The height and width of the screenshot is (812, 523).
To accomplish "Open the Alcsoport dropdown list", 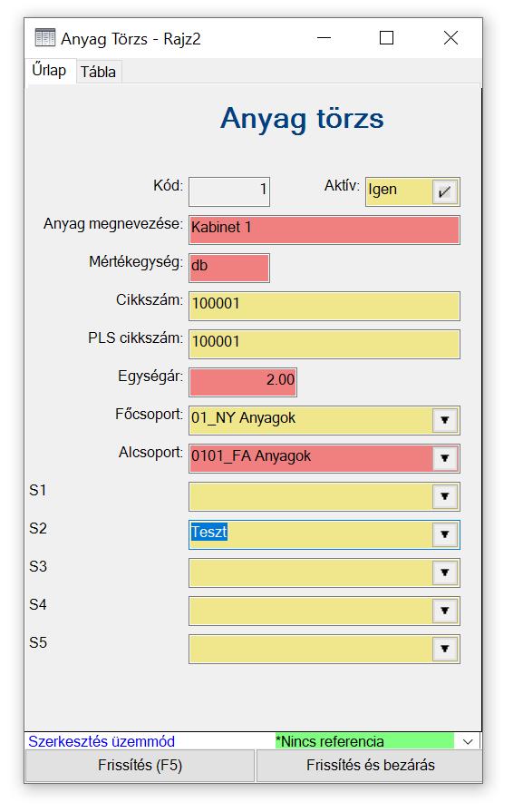I will pyautogui.click(x=444, y=458).
